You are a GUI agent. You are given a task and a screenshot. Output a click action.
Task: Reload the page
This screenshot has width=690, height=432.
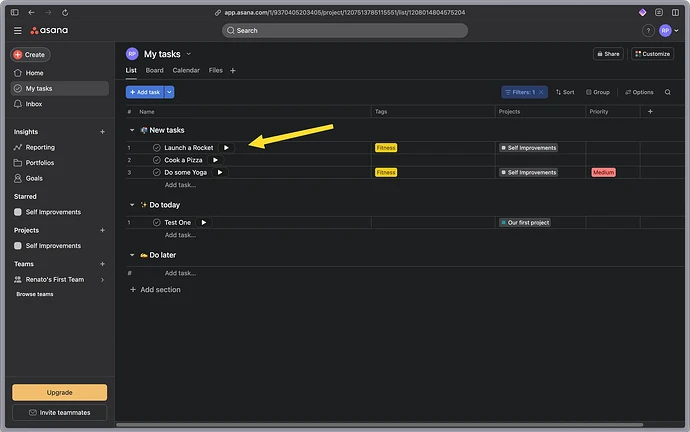point(65,12)
